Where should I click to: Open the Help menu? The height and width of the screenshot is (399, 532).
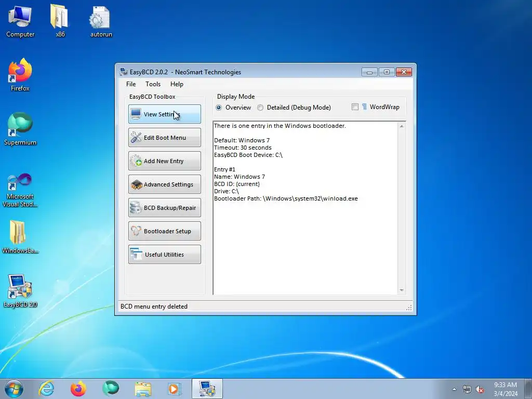coord(177,84)
